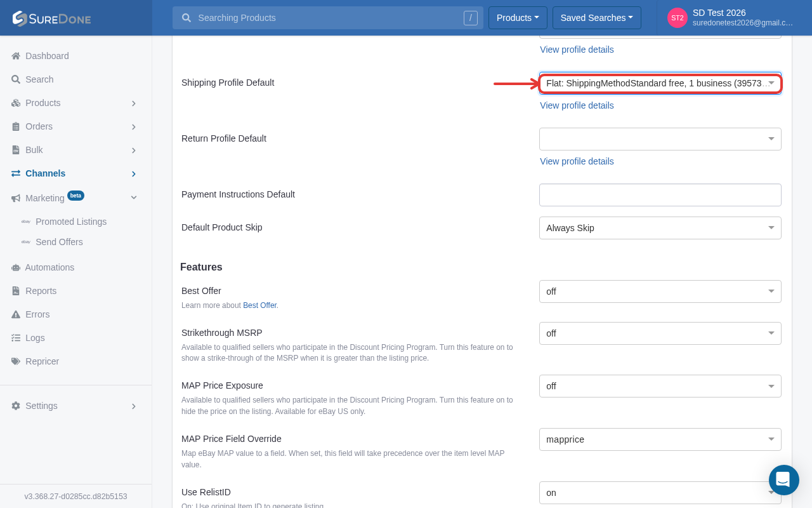Open Default Product Skip dropdown
Screen dimensions: 812x508
pyautogui.click(x=660, y=228)
